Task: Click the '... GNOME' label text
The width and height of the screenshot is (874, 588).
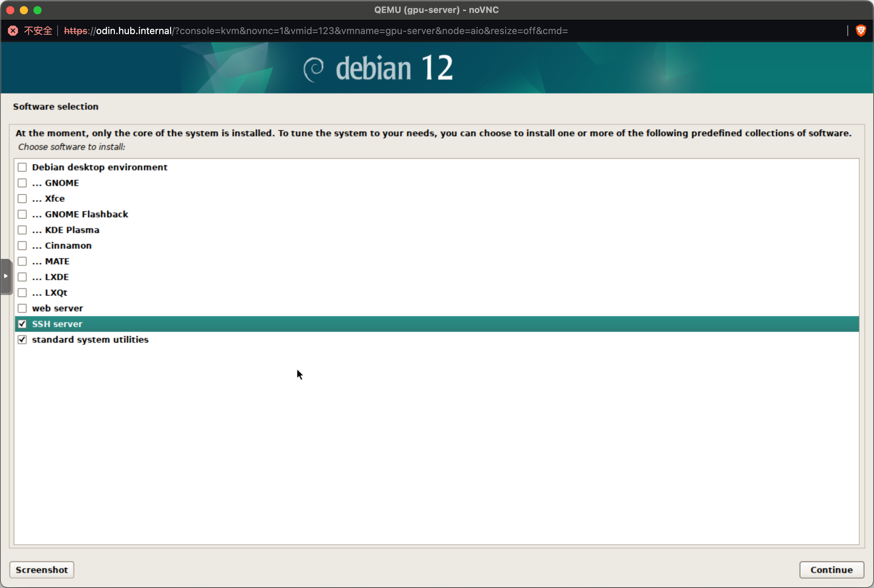Action: (x=56, y=183)
